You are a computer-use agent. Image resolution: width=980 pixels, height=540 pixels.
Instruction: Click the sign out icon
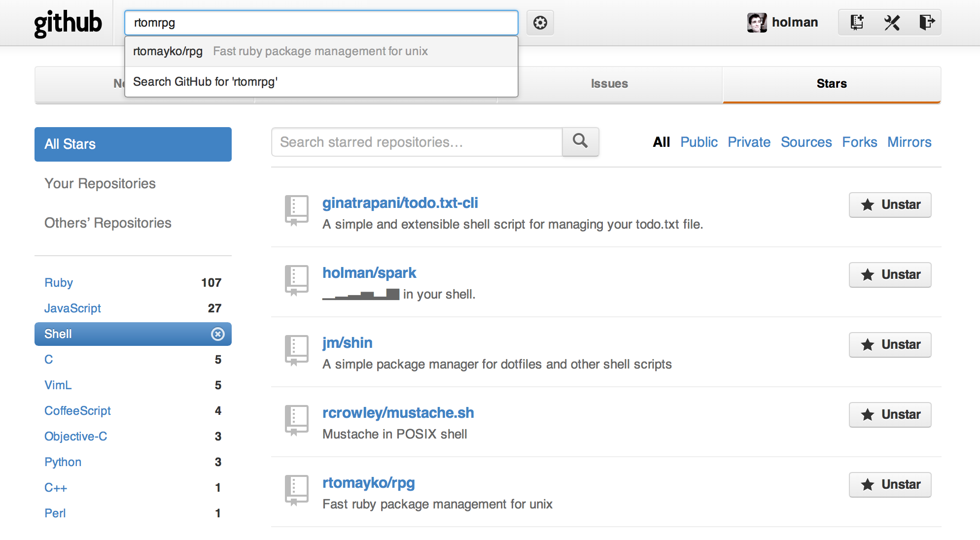tap(926, 23)
